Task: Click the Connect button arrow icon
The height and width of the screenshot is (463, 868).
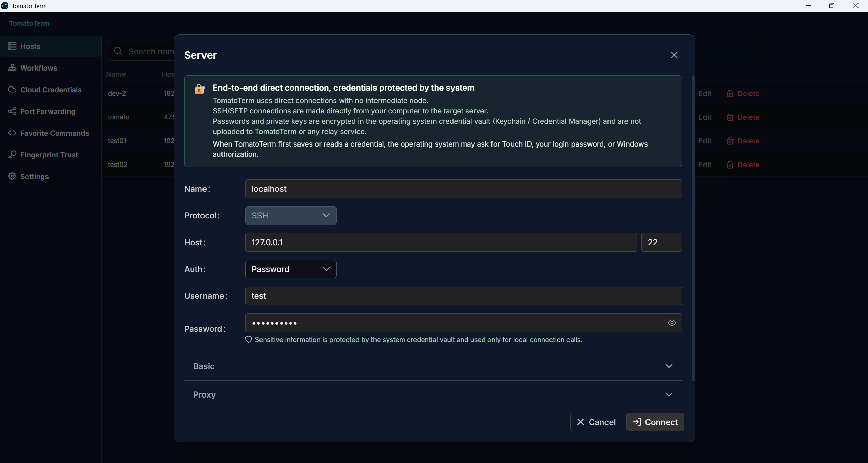Action: point(637,422)
